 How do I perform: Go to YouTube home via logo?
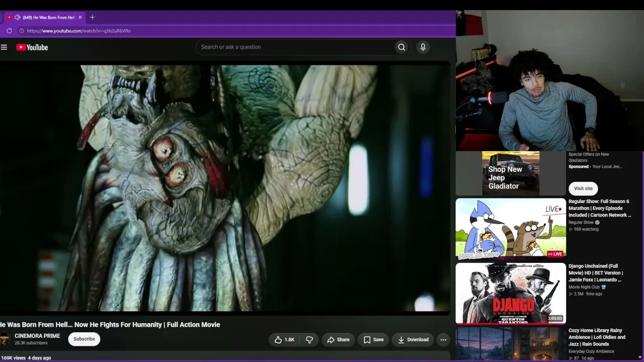[x=32, y=47]
